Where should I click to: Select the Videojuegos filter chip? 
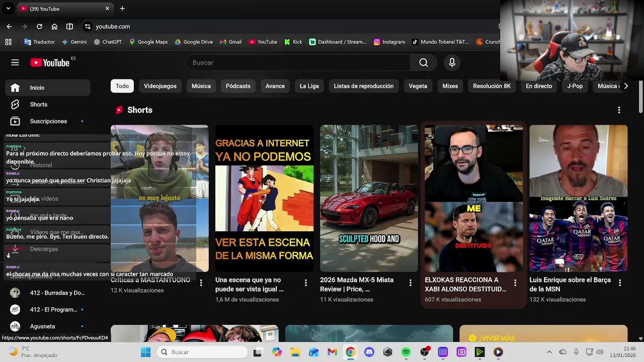click(x=160, y=86)
